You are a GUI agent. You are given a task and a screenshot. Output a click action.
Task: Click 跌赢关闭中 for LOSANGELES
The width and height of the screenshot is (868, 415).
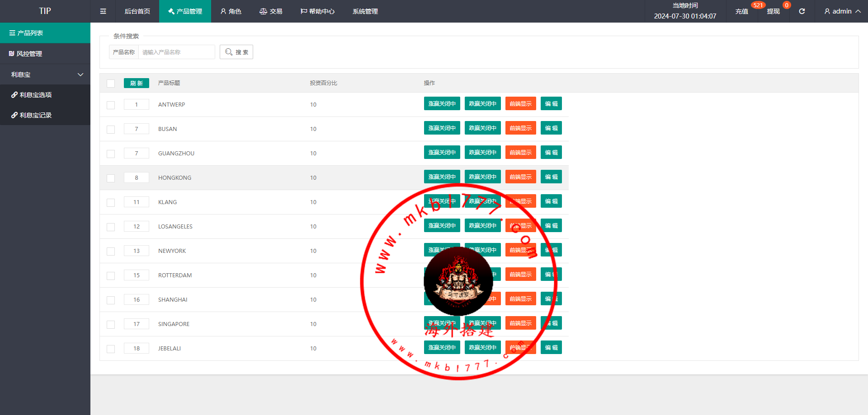(x=483, y=225)
